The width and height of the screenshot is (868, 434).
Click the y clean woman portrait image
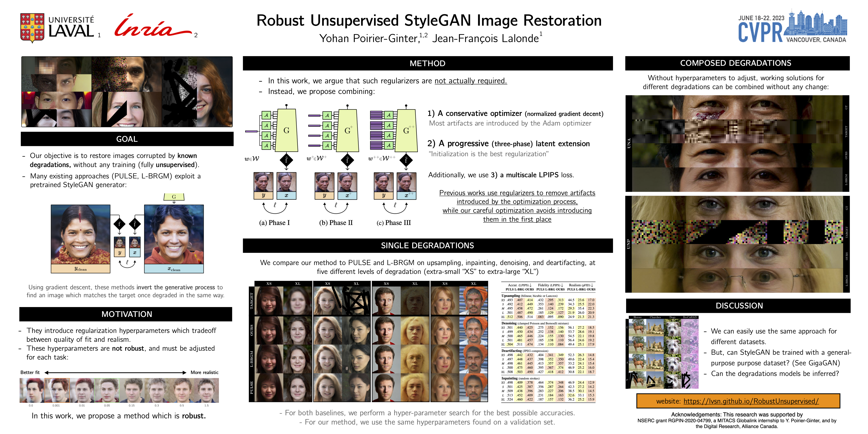tap(81, 234)
